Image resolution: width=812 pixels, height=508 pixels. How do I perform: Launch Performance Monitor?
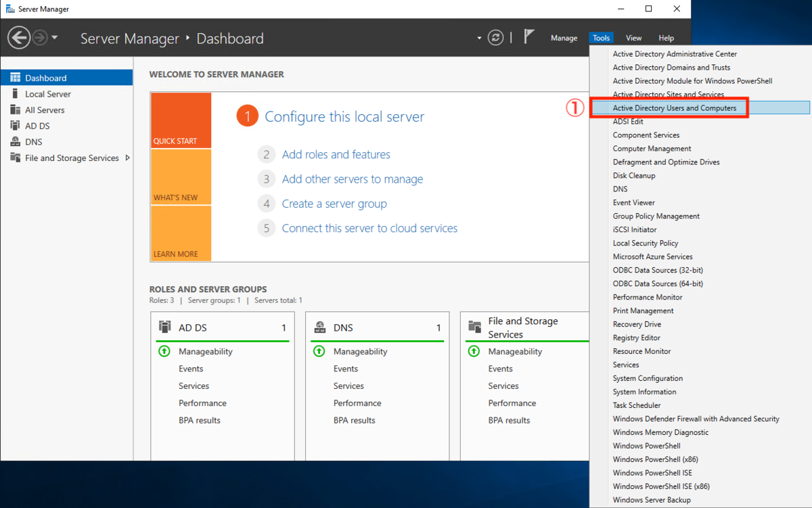coord(700,297)
